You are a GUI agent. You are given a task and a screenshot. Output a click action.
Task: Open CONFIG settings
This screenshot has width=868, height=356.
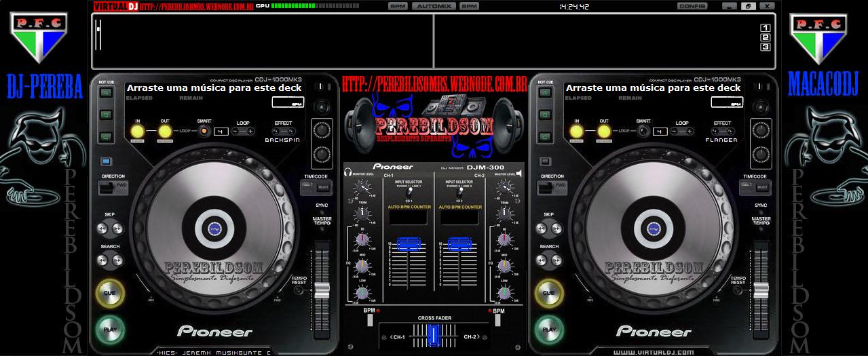pos(692,6)
